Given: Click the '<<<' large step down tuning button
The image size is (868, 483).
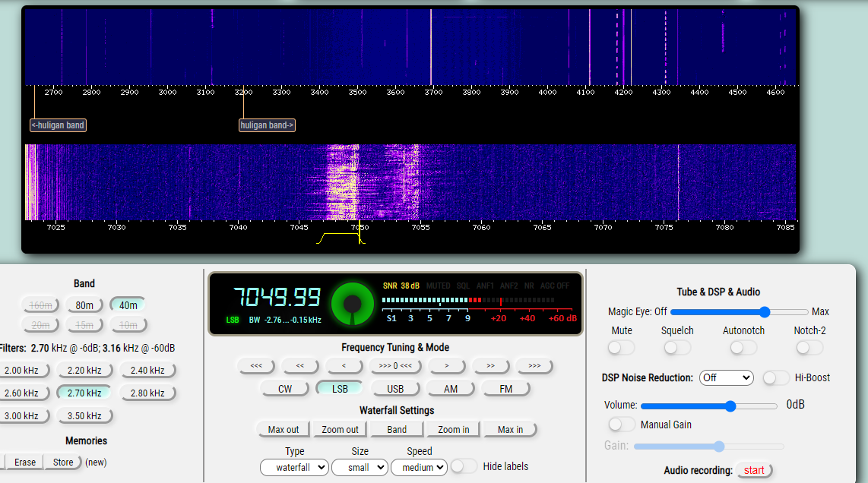Looking at the screenshot, I should [256, 366].
